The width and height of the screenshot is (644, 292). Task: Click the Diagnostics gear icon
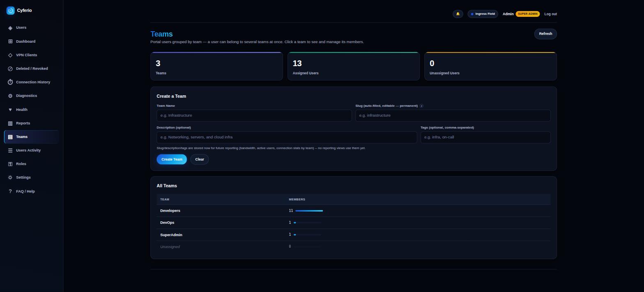10,96
